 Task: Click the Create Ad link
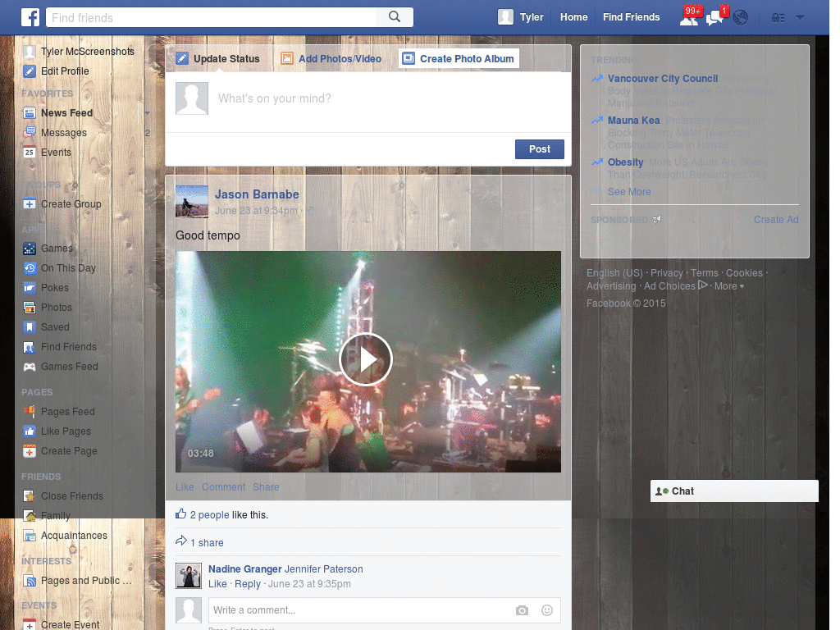776,220
